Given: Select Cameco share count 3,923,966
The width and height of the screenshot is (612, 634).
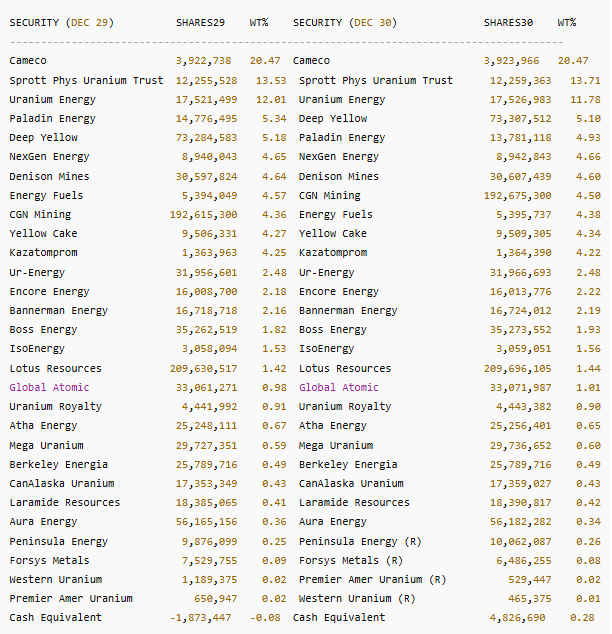Looking at the screenshot, I should pos(511,61).
